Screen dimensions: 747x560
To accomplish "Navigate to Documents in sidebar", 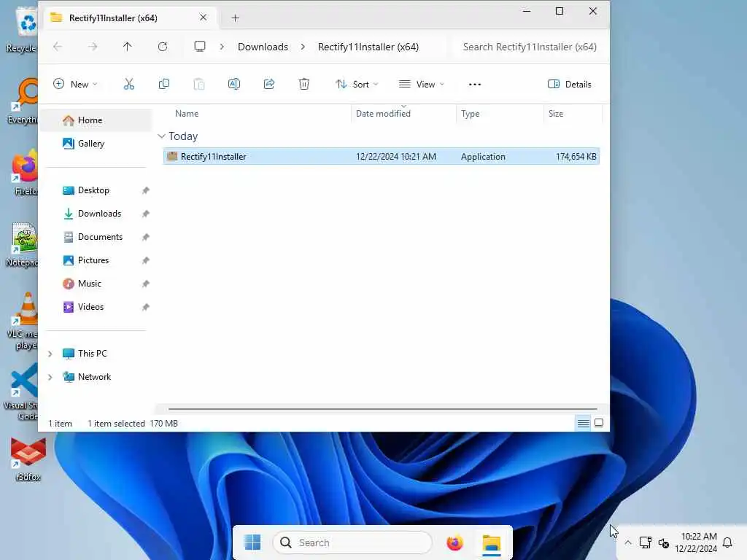I will click(x=99, y=237).
